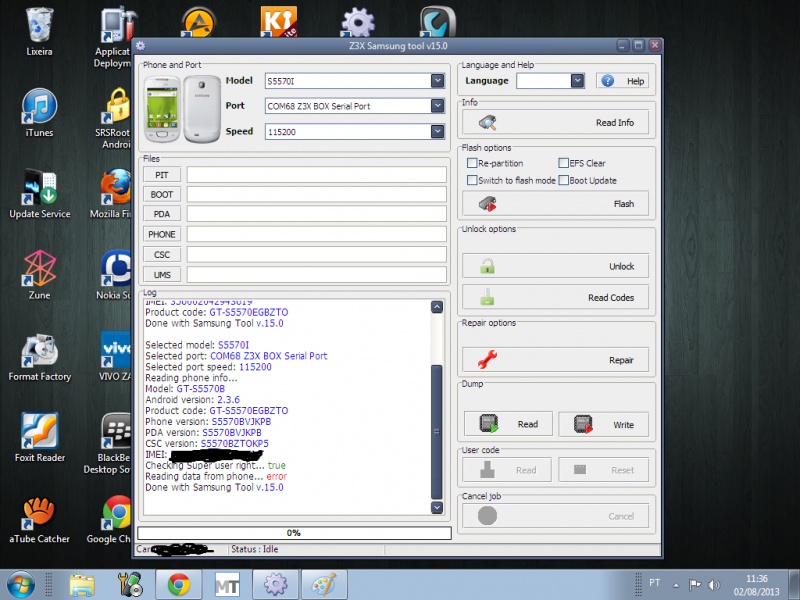This screenshot has width=800, height=600.
Task: Click the Dump Write chip icon
Action: pos(583,423)
